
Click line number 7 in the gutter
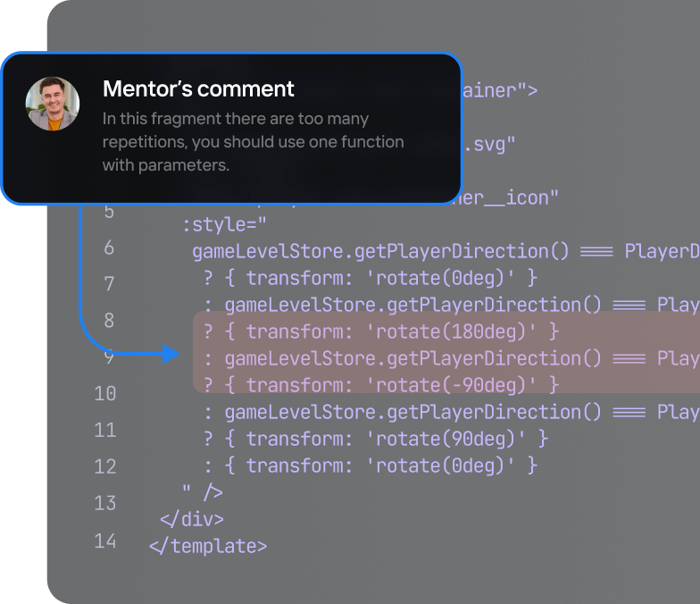pos(108,284)
